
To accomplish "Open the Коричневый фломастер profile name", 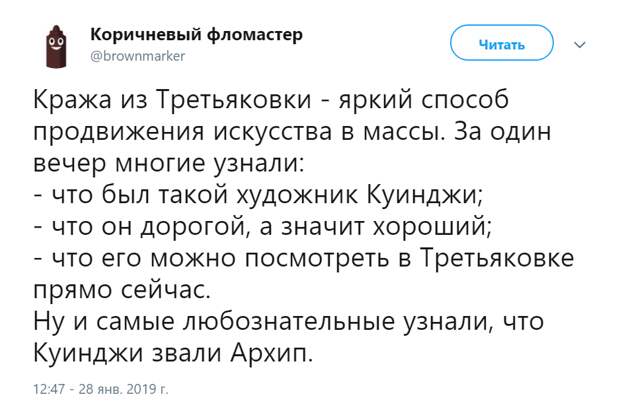I will tap(197, 34).
